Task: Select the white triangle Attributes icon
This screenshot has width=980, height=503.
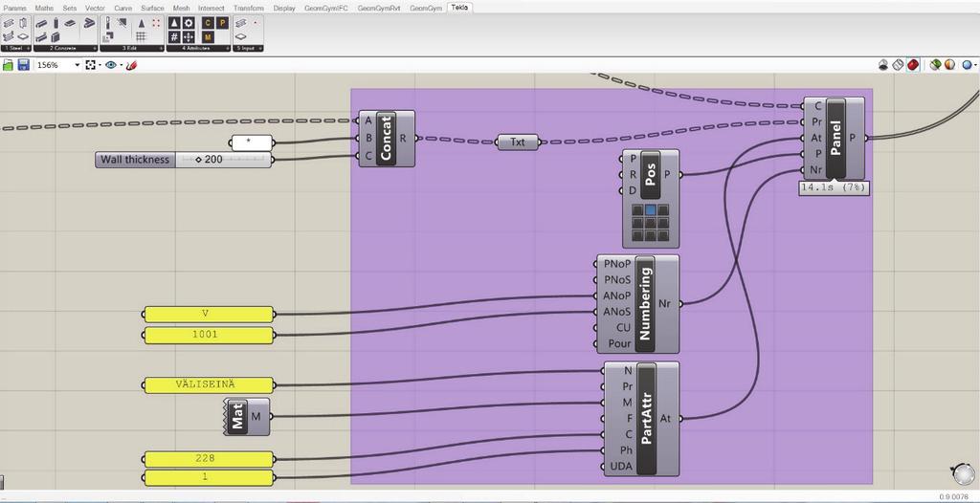Action: (x=174, y=23)
